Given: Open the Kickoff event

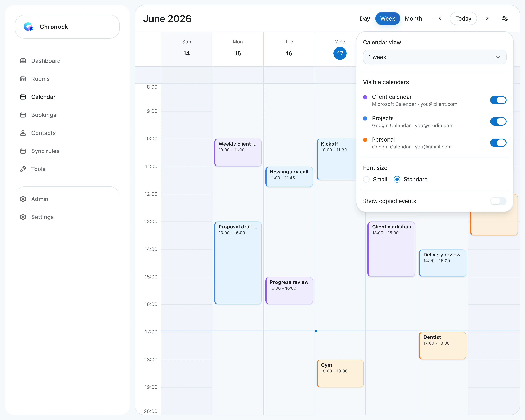Looking at the screenshot, I should pyautogui.click(x=336, y=159).
